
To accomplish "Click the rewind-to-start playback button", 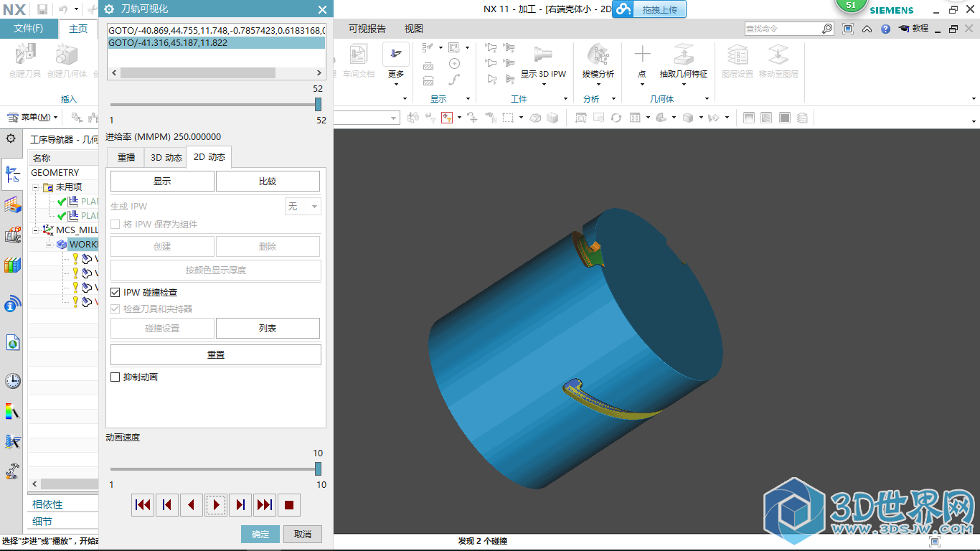I will tap(143, 505).
